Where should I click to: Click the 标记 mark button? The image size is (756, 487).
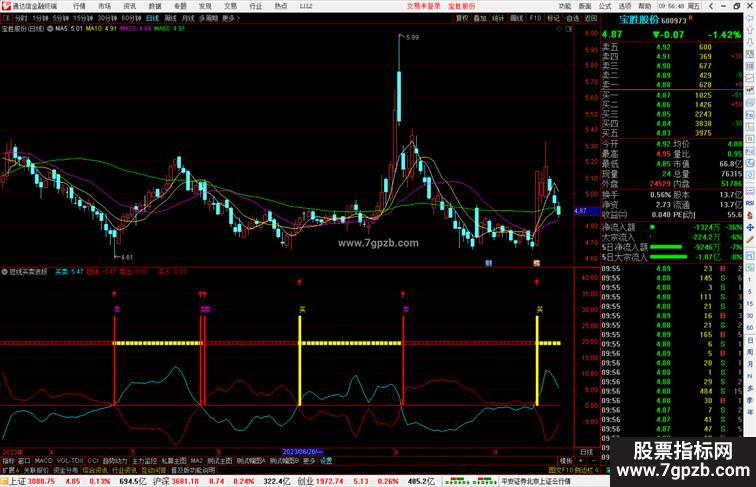553,18
